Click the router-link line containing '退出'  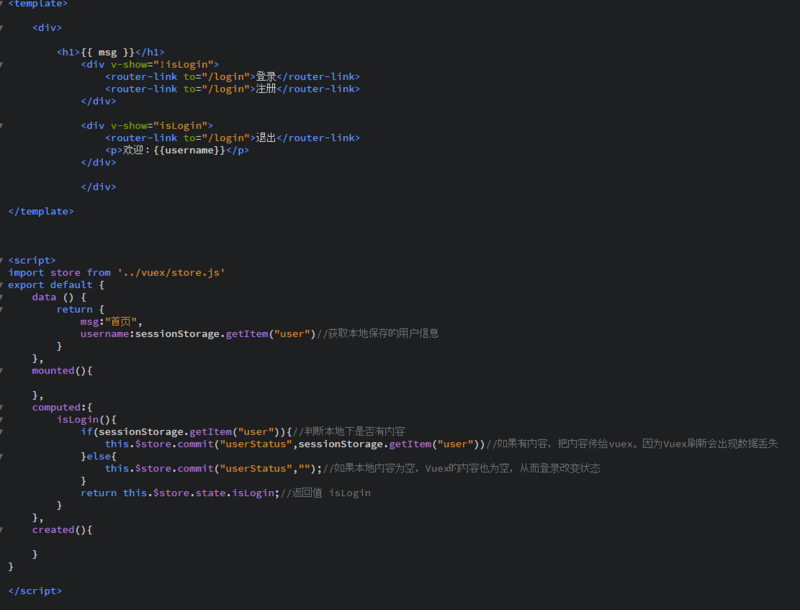tap(232, 138)
